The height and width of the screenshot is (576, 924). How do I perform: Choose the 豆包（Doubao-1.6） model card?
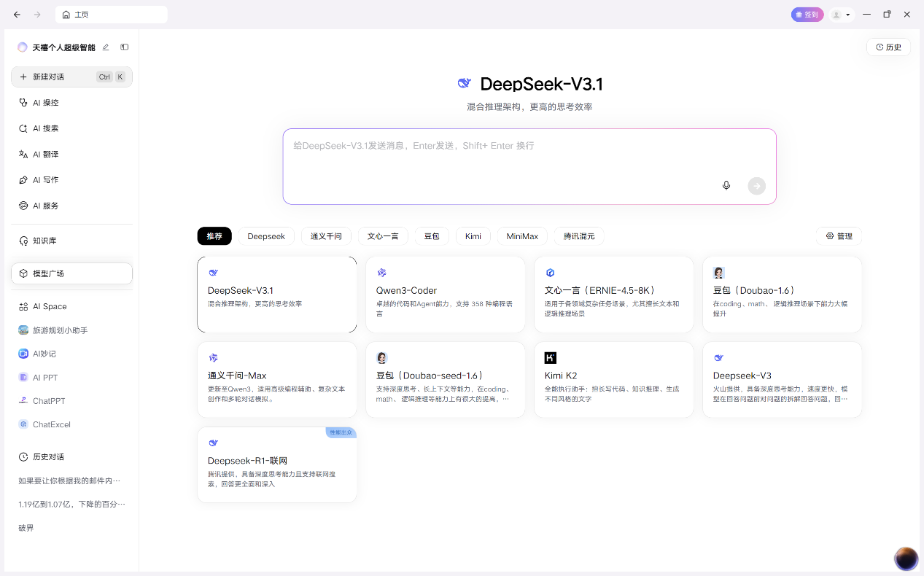(x=783, y=295)
